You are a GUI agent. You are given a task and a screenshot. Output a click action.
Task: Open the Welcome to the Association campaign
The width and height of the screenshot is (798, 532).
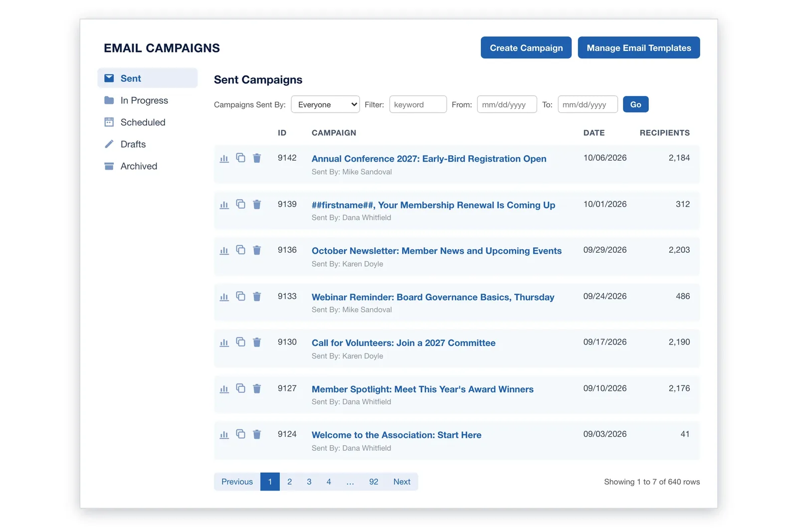coord(397,435)
